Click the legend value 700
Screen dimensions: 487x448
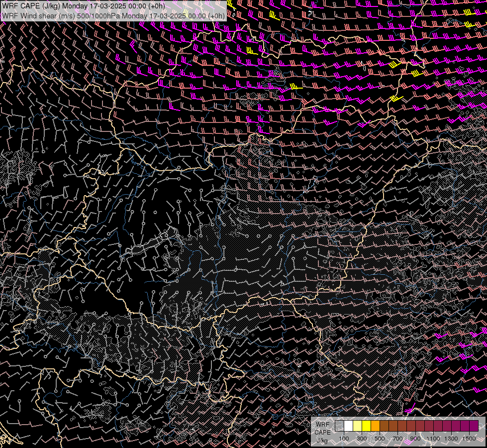coord(397,439)
